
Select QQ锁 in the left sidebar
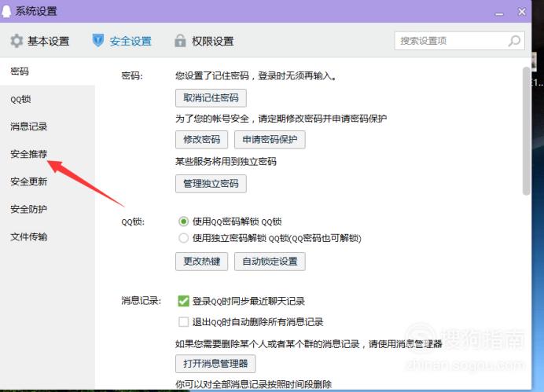click(47, 100)
